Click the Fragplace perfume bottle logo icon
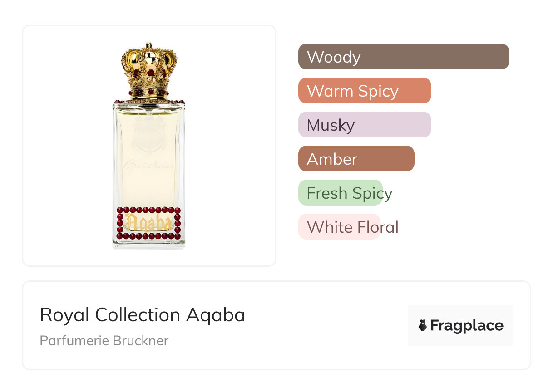The width and height of the screenshot is (553, 392). (423, 325)
